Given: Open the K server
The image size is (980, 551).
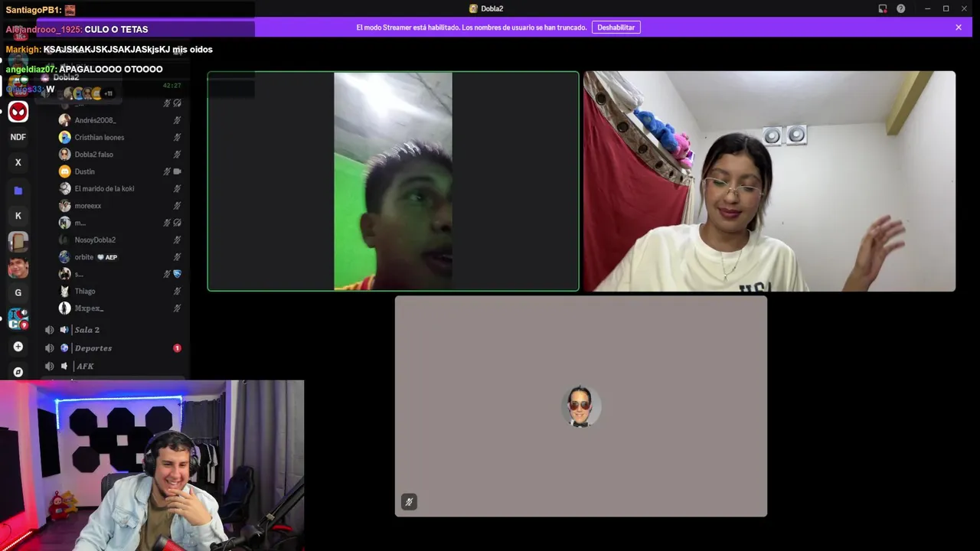Looking at the screenshot, I should click(18, 216).
